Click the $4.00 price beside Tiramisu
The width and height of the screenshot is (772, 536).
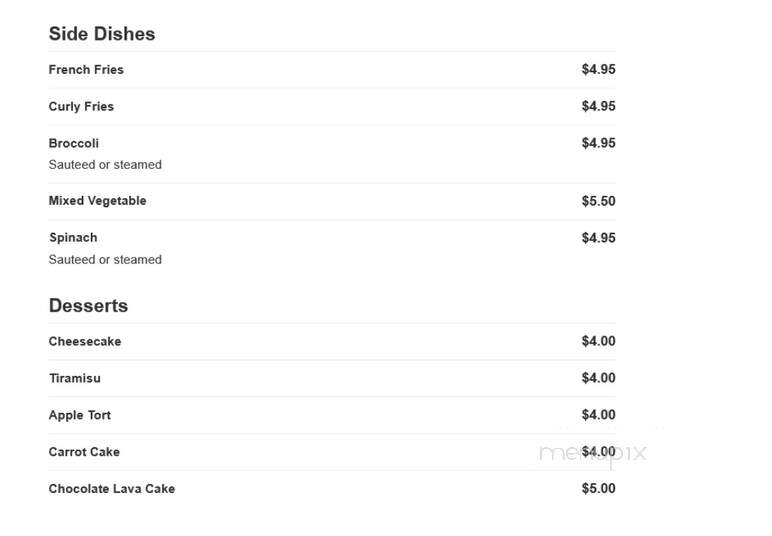(x=599, y=378)
